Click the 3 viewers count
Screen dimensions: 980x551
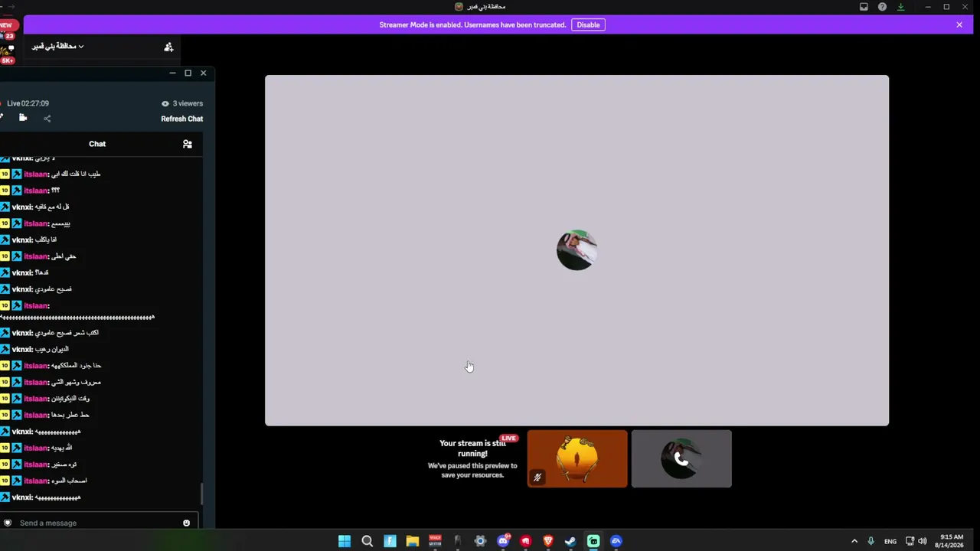[182, 103]
